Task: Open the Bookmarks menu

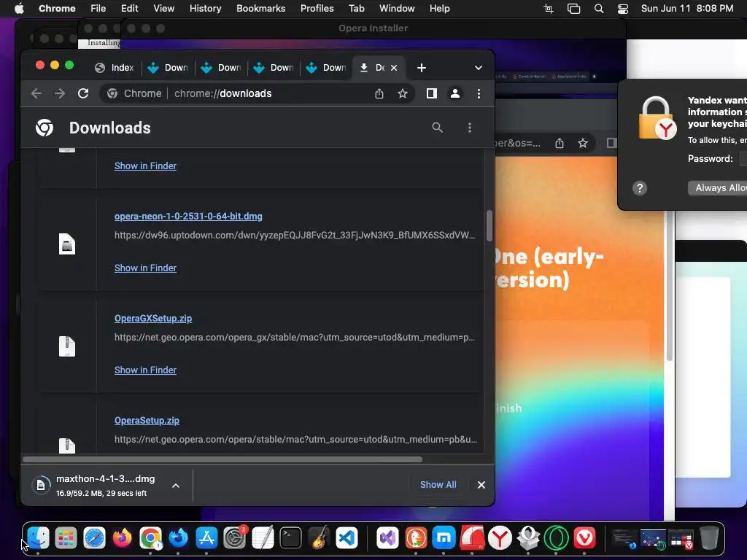Action: (x=260, y=9)
